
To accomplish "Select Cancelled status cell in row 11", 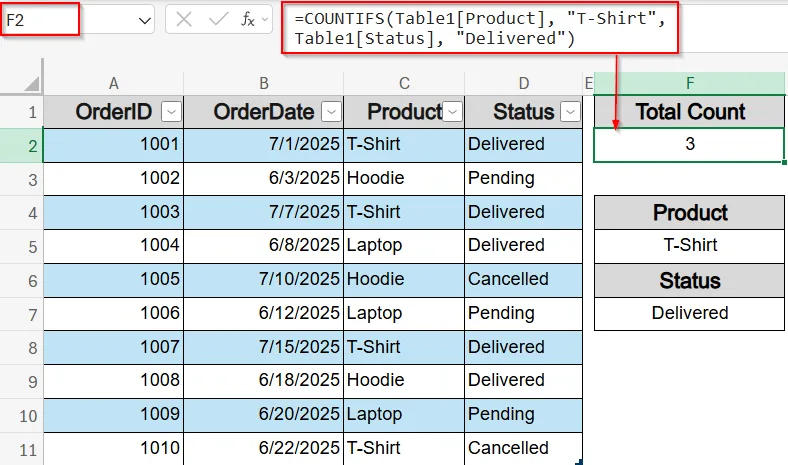I will [524, 449].
